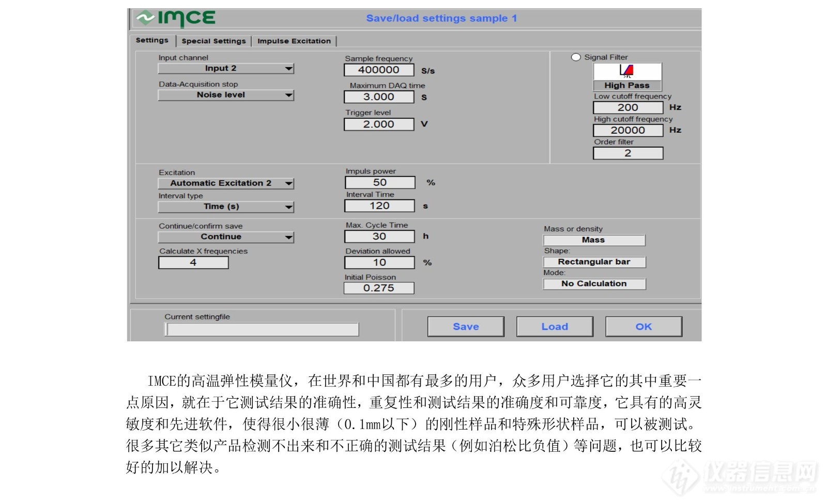Open the Input channel dropdown
The height and width of the screenshot is (504, 827).
pos(226,68)
